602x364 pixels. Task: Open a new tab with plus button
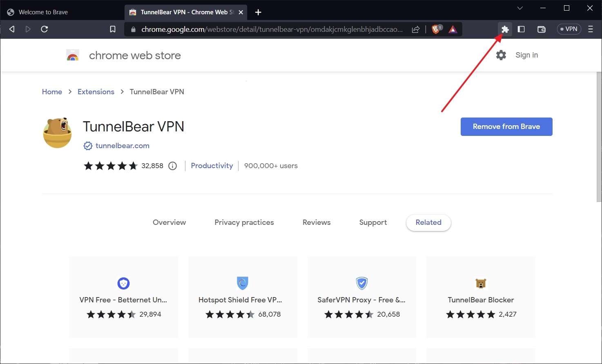click(258, 12)
